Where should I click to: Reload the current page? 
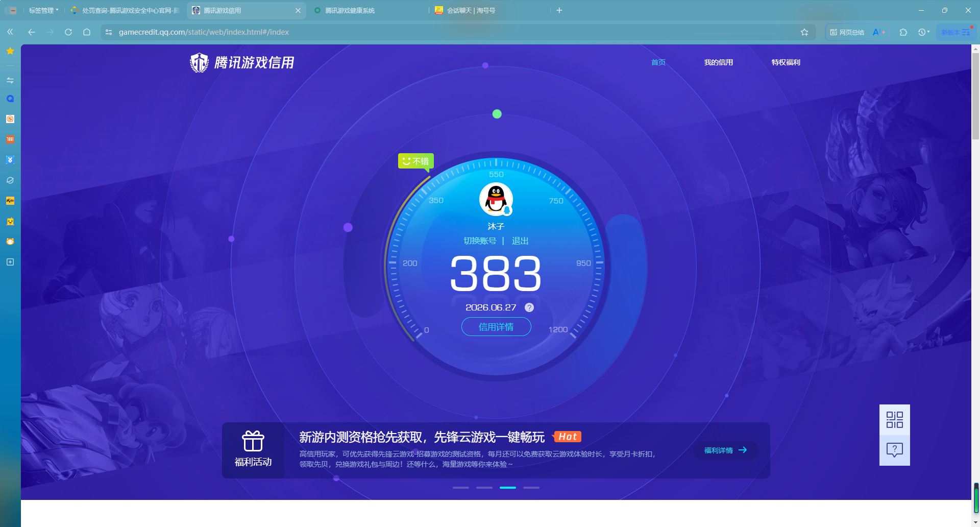[x=68, y=32]
